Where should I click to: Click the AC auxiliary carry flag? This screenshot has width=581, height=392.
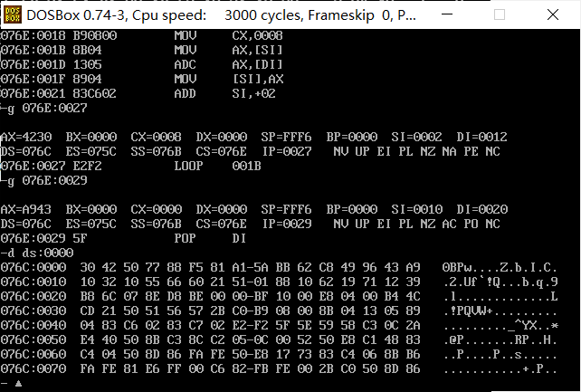pyautogui.click(x=449, y=224)
